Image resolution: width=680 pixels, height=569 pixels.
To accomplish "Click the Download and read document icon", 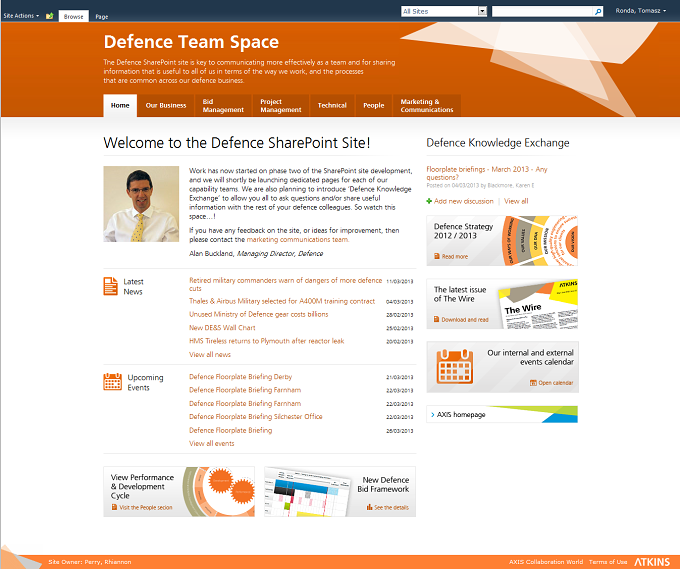I will (437, 319).
